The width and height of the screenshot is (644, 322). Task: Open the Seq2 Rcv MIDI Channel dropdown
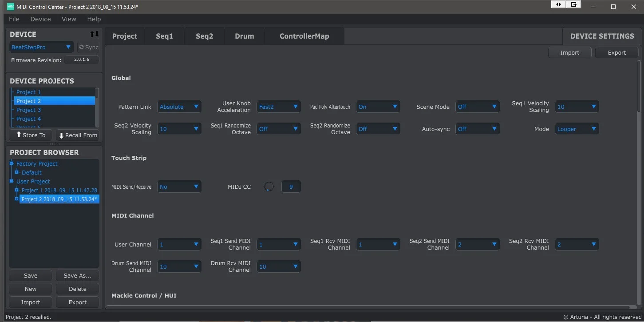577,244
